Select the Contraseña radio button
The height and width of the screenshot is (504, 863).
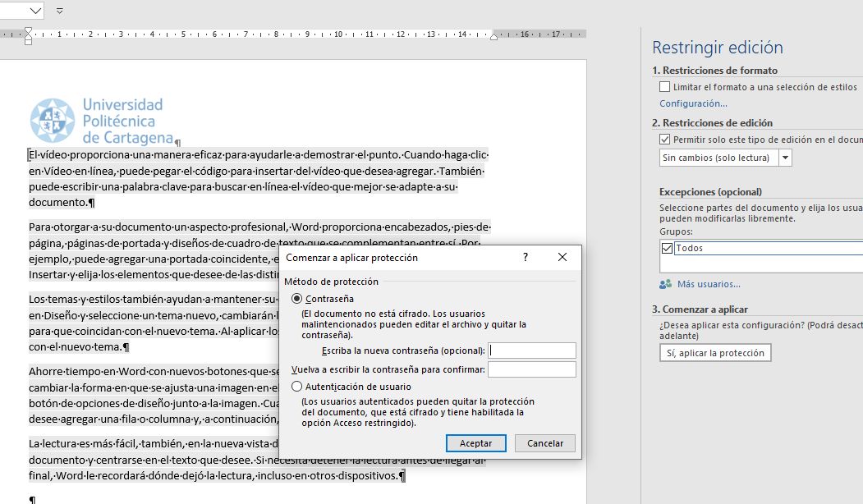click(x=296, y=298)
